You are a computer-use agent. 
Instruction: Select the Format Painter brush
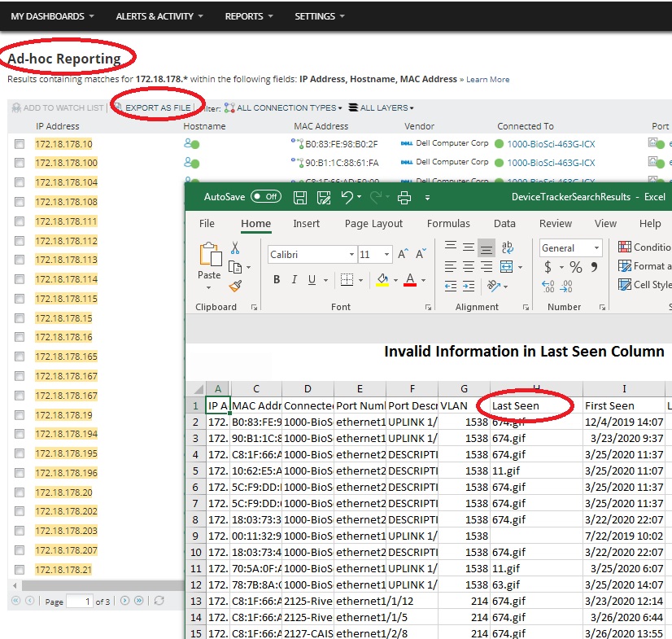click(235, 286)
